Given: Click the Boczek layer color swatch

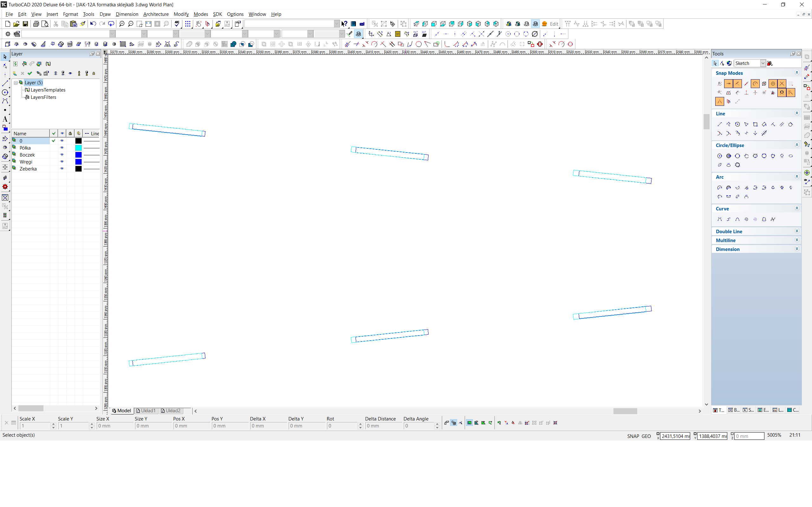Looking at the screenshot, I should pyautogui.click(x=78, y=155).
